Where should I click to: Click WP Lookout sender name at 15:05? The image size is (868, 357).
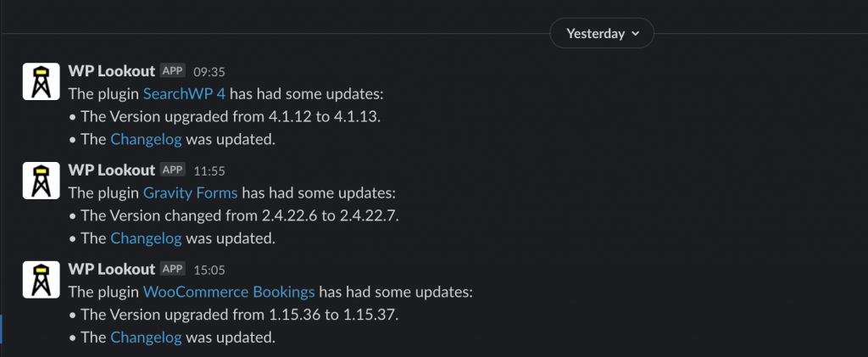point(112,269)
